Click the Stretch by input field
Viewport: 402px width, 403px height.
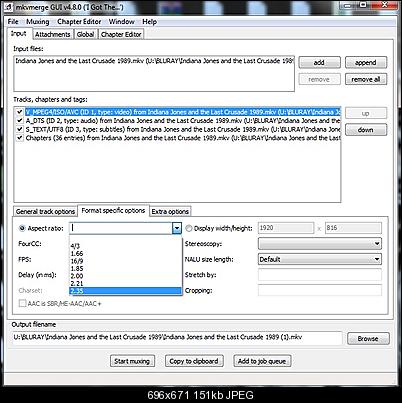pos(320,275)
